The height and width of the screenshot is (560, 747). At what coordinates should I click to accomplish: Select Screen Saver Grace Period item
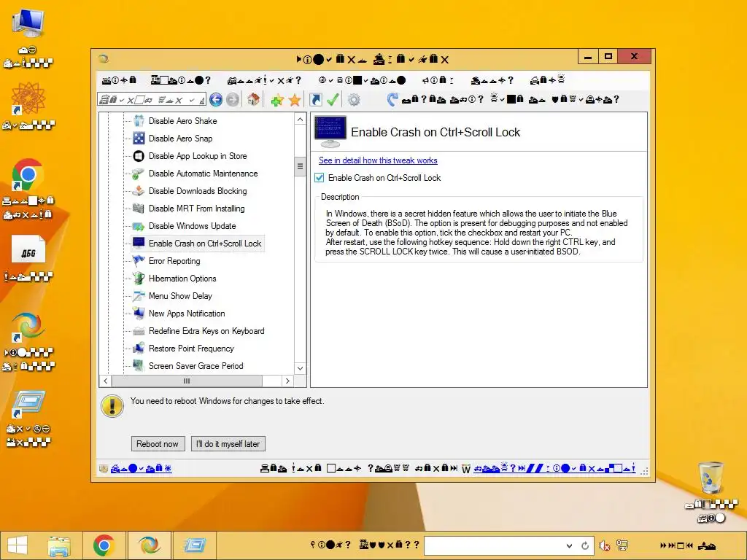click(196, 366)
